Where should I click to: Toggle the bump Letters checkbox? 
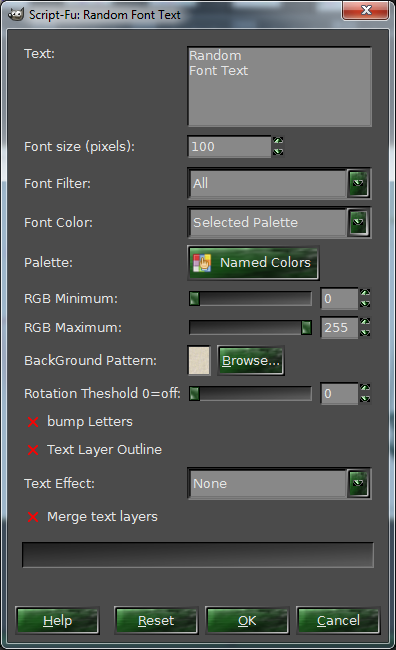pyautogui.click(x=33, y=422)
